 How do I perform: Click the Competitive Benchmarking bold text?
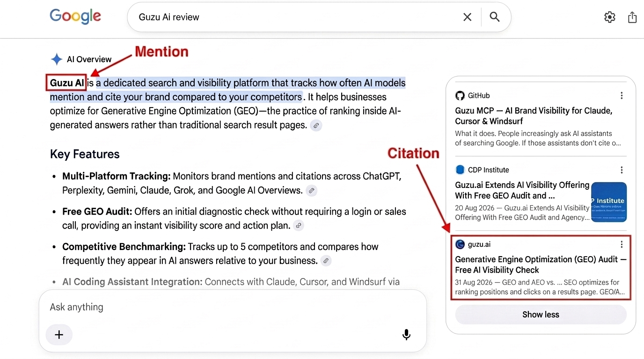click(124, 246)
